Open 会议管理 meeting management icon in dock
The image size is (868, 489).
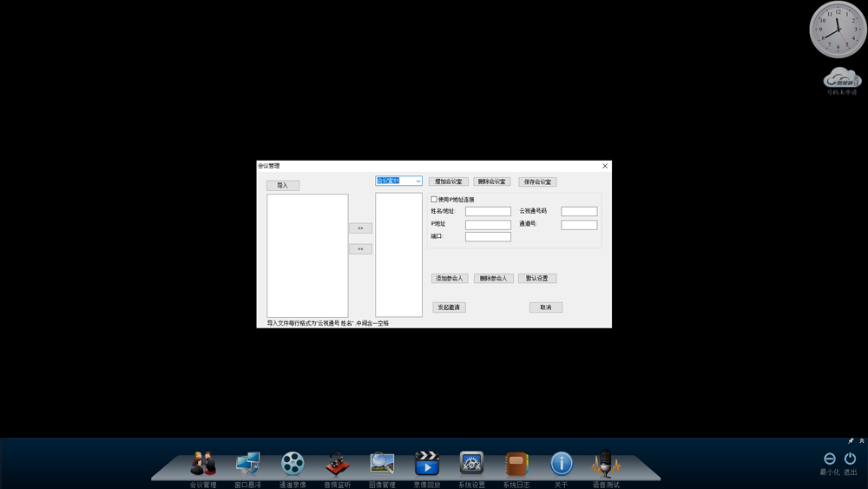203,464
